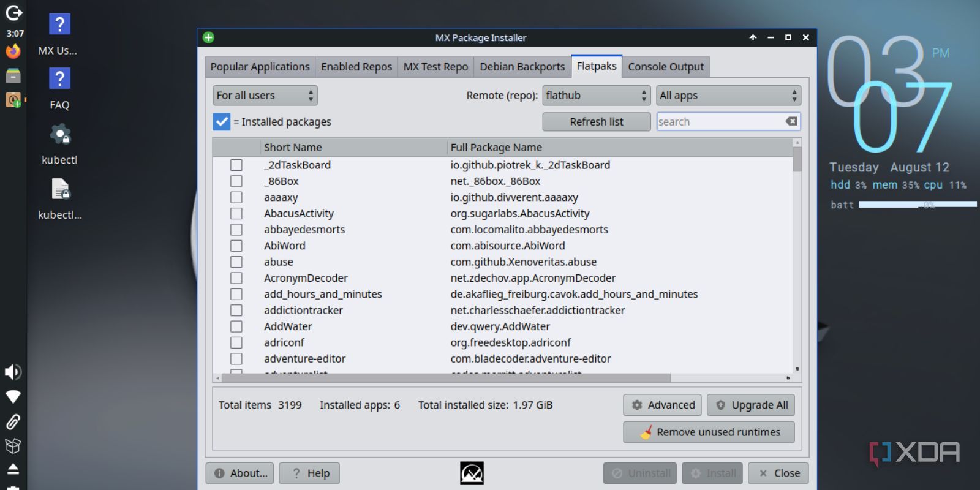Switch to the Console Output tab

pos(666,67)
